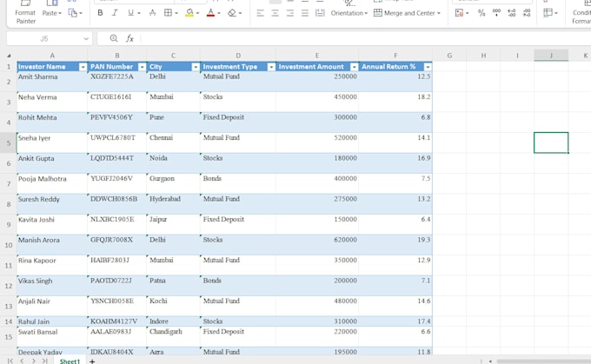
Task: Open the Name Box dropdown
Action: [x=86, y=38]
